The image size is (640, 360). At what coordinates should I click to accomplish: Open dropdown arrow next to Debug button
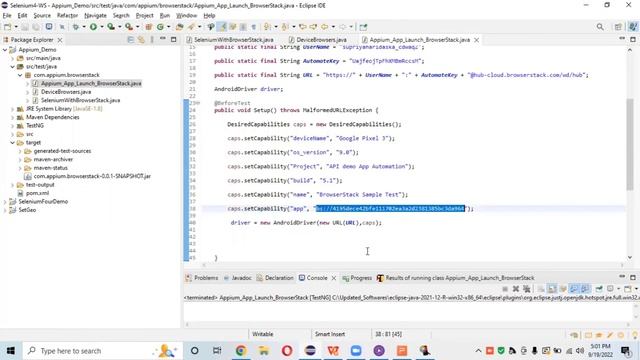pyautogui.click(x=84, y=27)
